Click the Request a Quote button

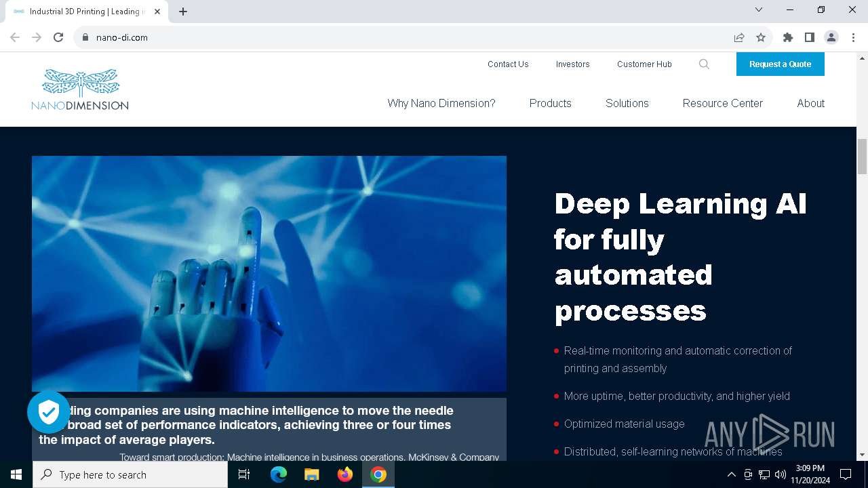tap(781, 64)
